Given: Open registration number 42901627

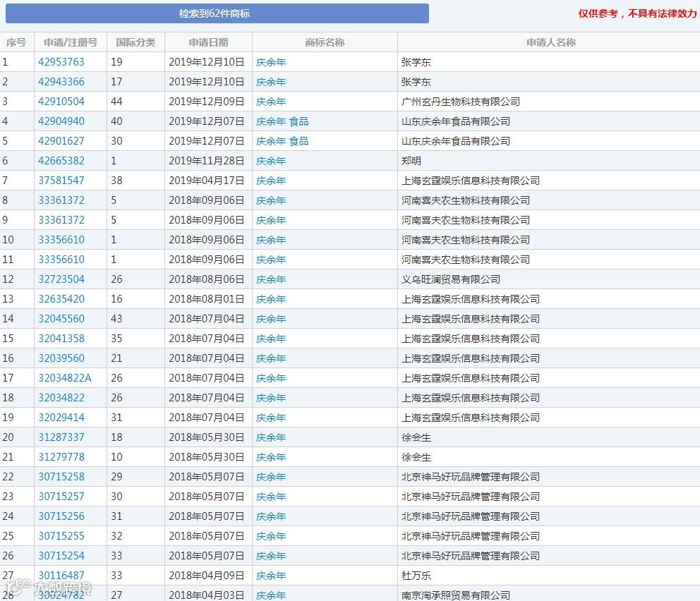Looking at the screenshot, I should coord(61,141).
